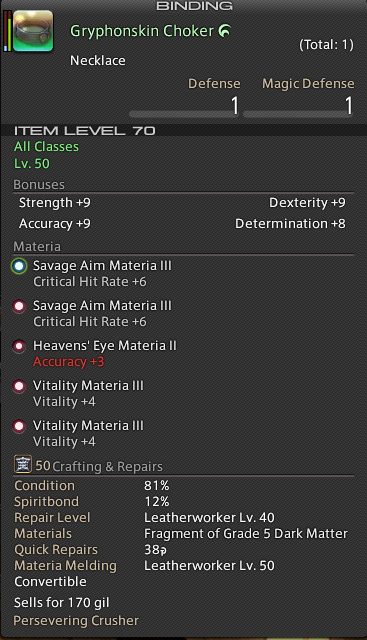The height and width of the screenshot is (640, 367).
Task: Click the green crest icon beside item name
Action: 225,31
